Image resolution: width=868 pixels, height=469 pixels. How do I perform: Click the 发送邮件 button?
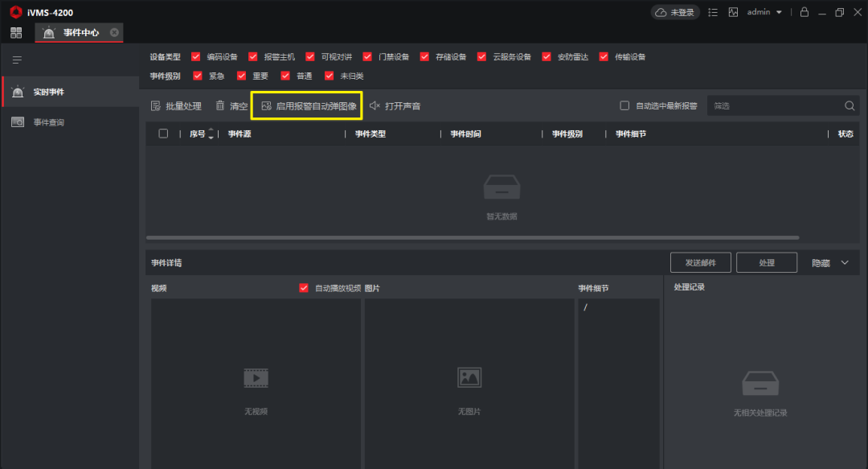(x=701, y=263)
